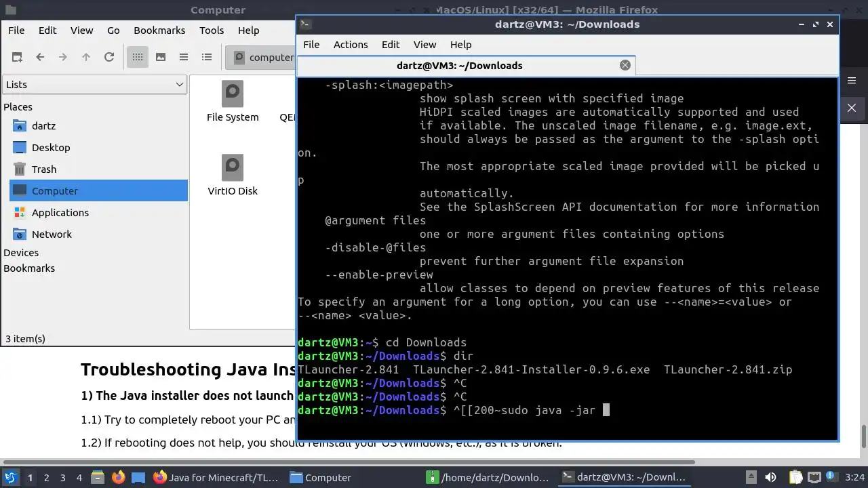The width and height of the screenshot is (868, 488).
Task: Switch to workspace 1
Action: tap(30, 478)
